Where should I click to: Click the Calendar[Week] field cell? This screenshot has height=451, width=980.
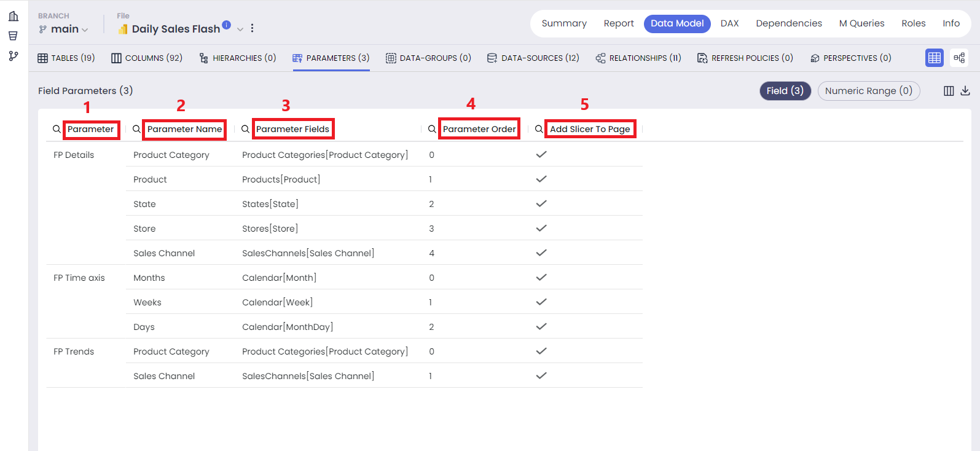click(x=278, y=302)
